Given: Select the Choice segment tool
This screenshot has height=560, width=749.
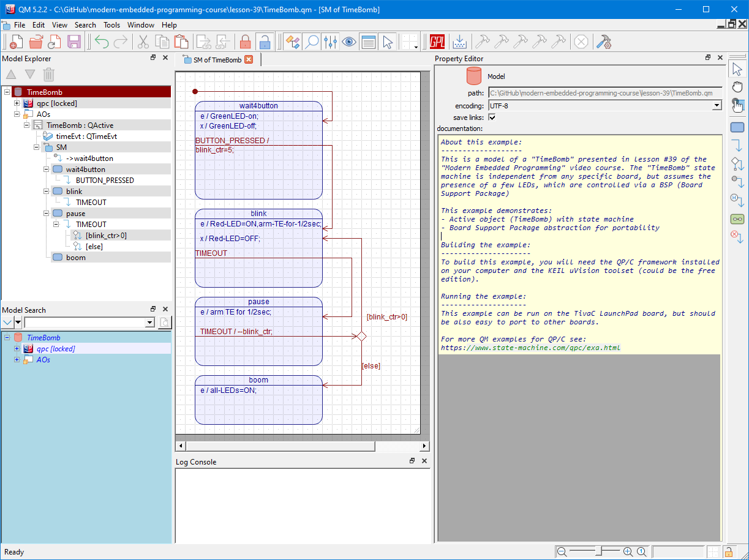Looking at the screenshot, I should (737, 164).
